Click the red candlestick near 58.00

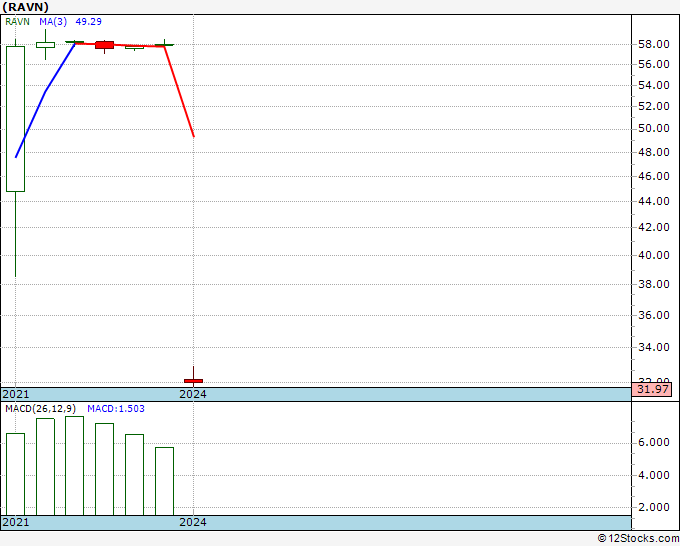pyautogui.click(x=105, y=45)
